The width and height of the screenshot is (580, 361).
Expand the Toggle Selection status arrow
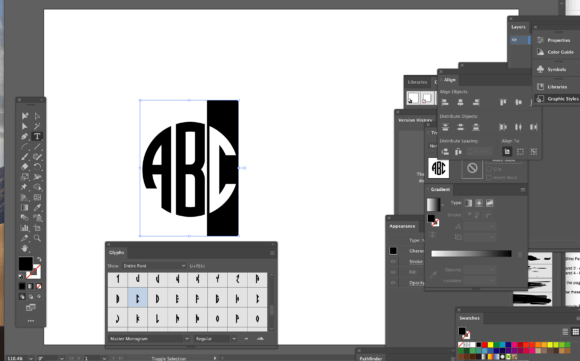(215, 358)
